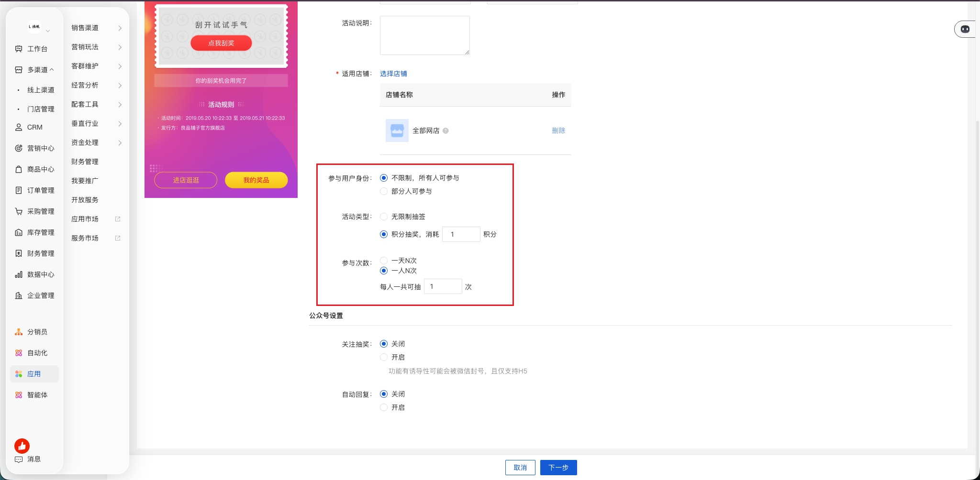
Task: Click the 选择店铺 link
Action: (x=393, y=74)
